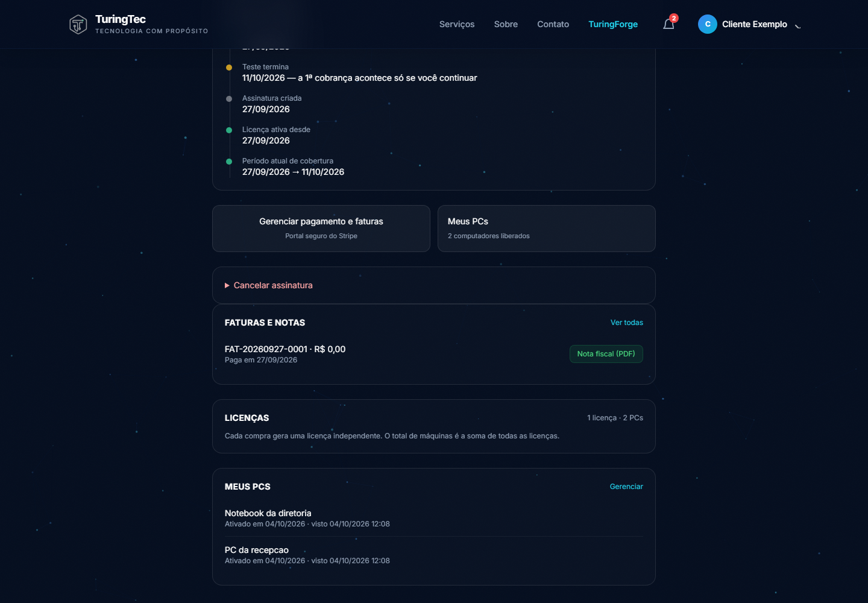Image resolution: width=868 pixels, height=603 pixels.
Task: Click the Cliente Exemplo user name
Action: tap(755, 24)
